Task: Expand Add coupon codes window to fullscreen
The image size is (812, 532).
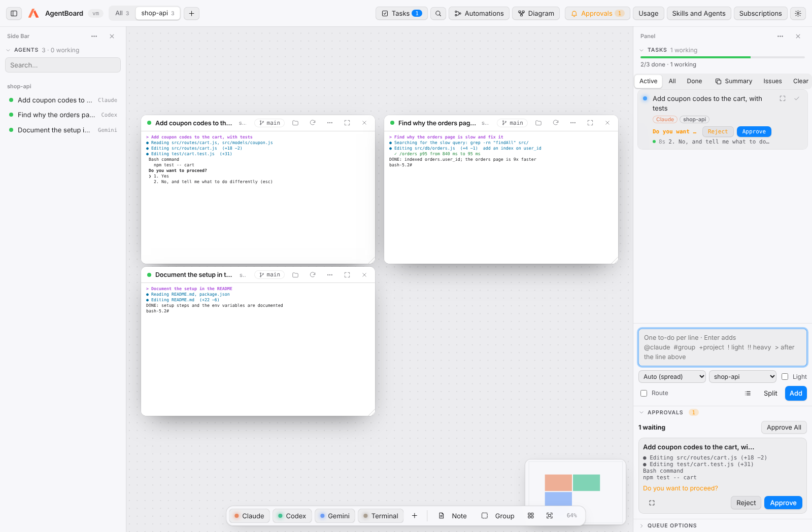Action: click(x=347, y=123)
